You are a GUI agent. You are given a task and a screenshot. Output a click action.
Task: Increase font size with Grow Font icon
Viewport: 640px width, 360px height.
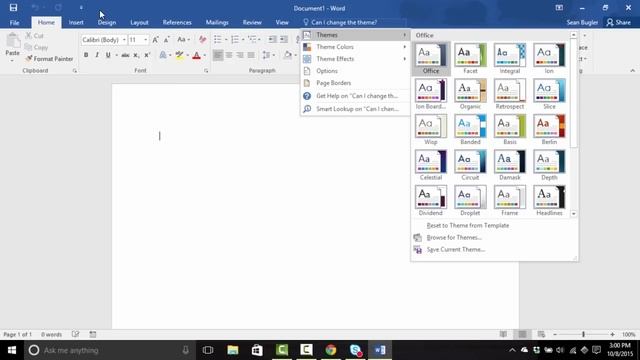(x=156, y=40)
